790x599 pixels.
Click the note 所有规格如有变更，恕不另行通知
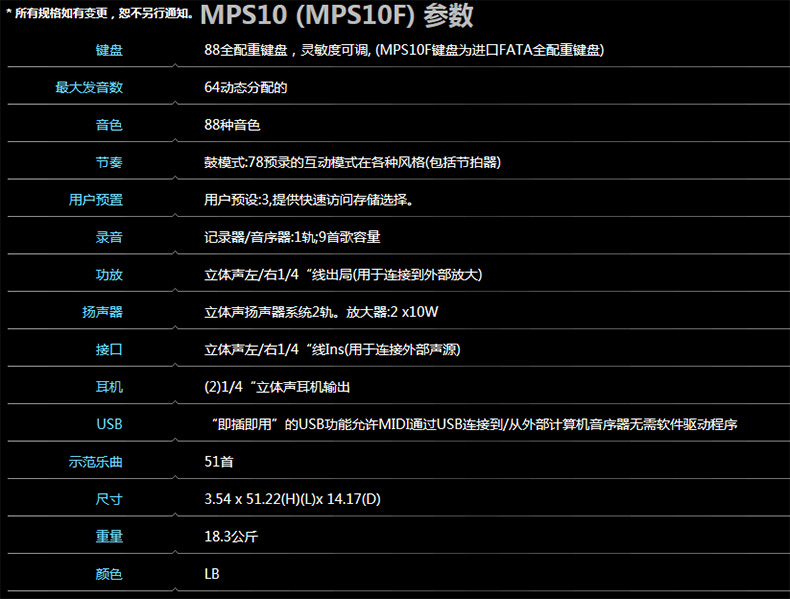tap(99, 14)
